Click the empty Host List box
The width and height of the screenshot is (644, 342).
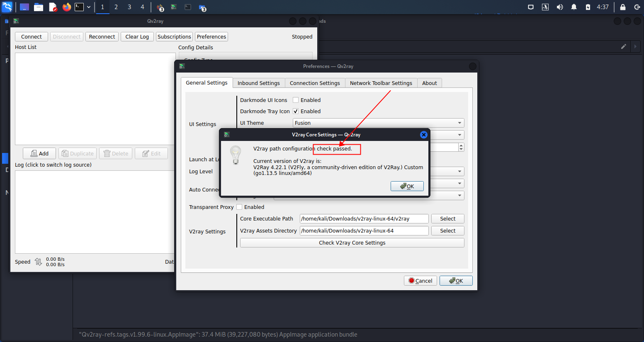click(95, 99)
